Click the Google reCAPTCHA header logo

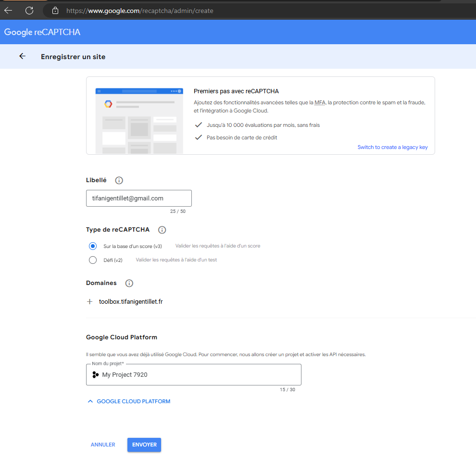click(42, 32)
